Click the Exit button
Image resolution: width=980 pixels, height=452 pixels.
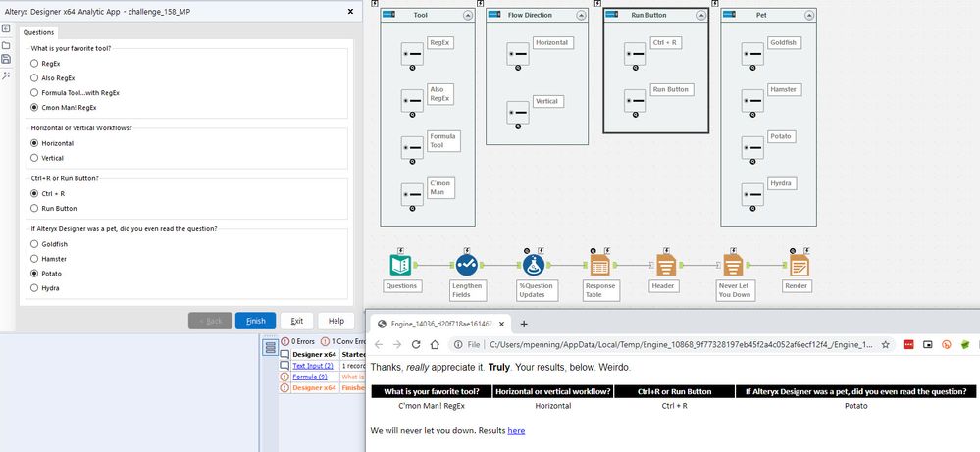(297, 321)
